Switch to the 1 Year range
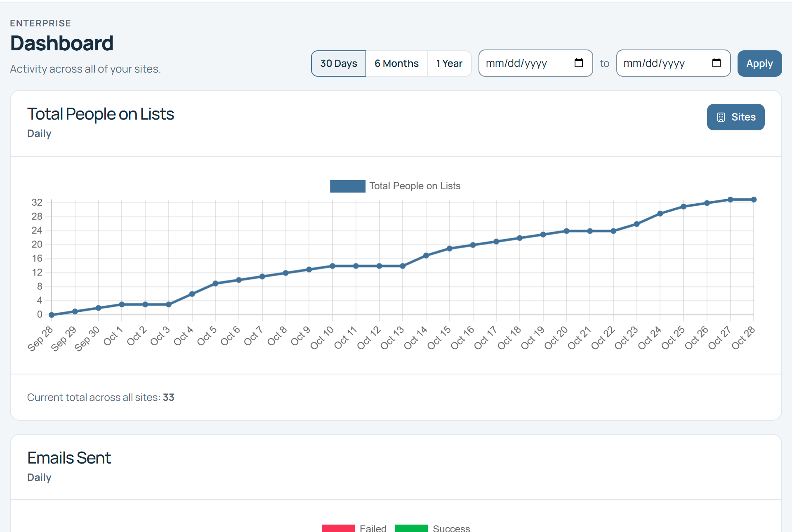 coord(449,64)
